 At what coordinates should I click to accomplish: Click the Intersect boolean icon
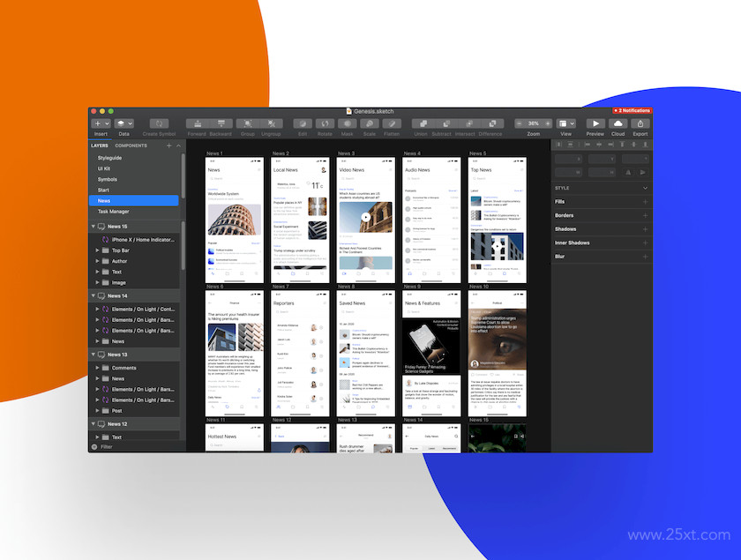(x=469, y=123)
